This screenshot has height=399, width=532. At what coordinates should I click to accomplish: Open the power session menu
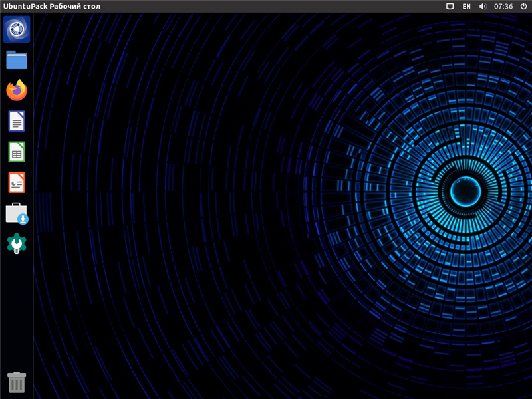coord(523,7)
